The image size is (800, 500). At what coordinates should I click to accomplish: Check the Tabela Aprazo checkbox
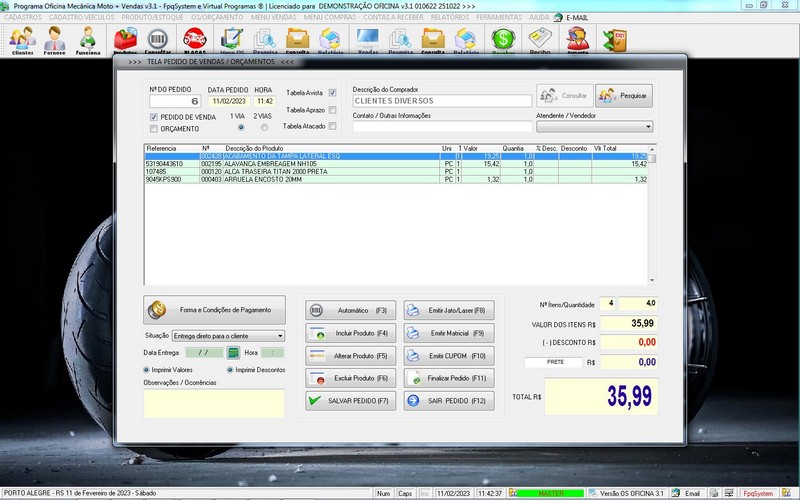(332, 109)
